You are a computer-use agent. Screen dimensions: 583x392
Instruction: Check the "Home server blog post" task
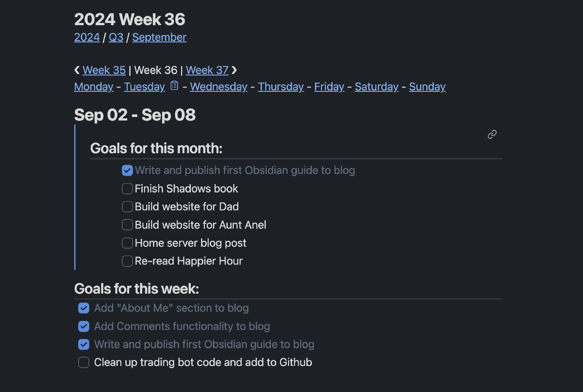(x=127, y=243)
